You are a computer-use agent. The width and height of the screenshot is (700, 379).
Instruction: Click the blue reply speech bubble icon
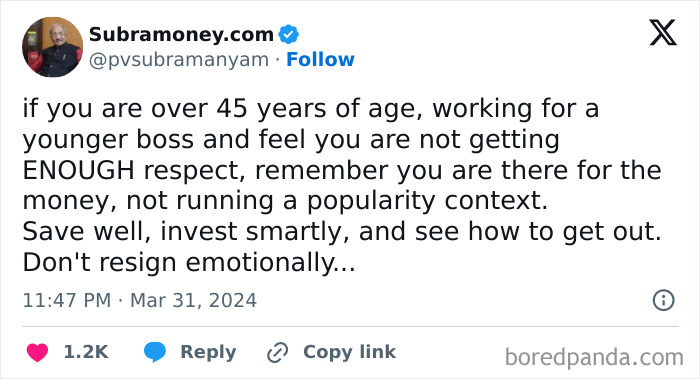pyautogui.click(x=154, y=352)
